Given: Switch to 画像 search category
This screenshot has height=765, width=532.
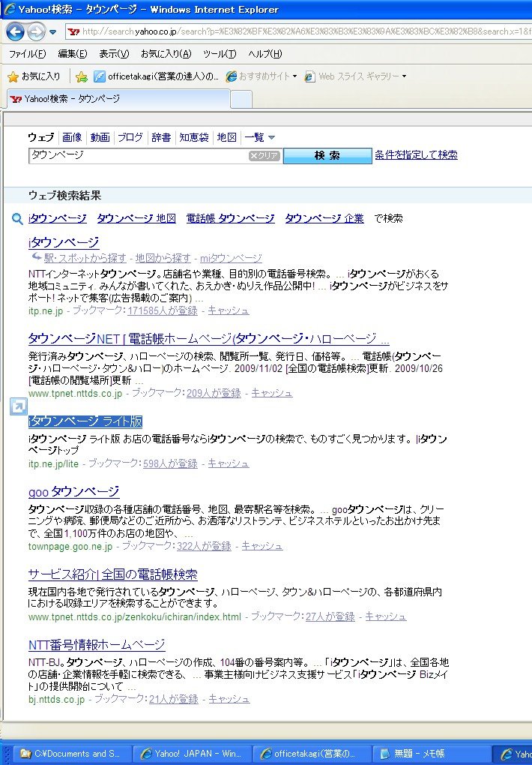Looking at the screenshot, I should point(72,137).
